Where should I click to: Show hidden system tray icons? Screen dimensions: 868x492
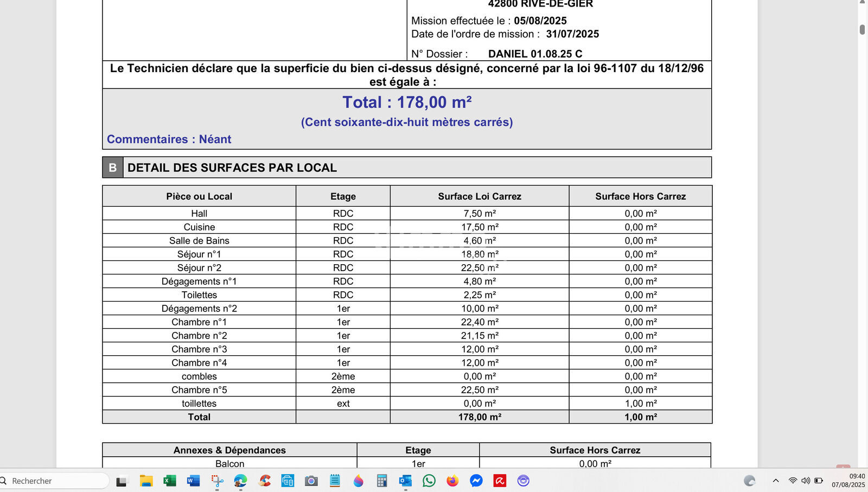click(x=776, y=481)
